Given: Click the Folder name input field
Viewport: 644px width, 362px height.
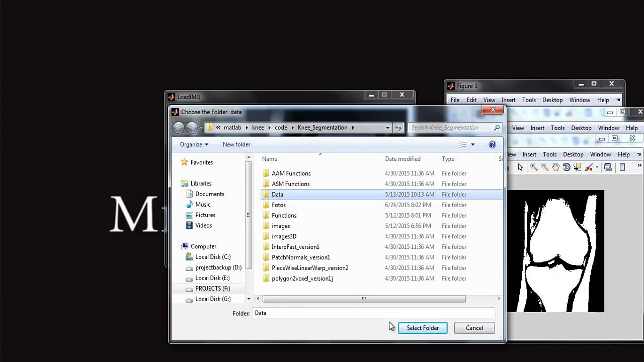Looking at the screenshot, I should click(x=374, y=313).
